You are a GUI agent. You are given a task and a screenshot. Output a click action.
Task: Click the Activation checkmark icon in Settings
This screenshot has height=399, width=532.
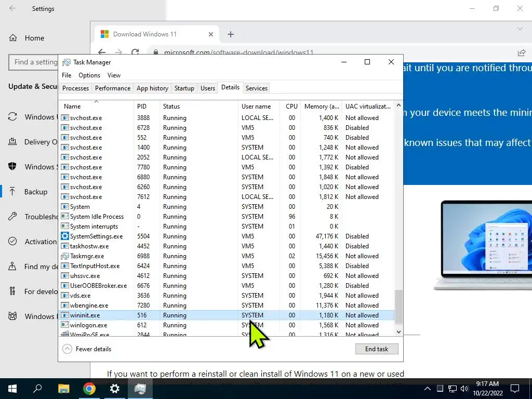point(12,241)
